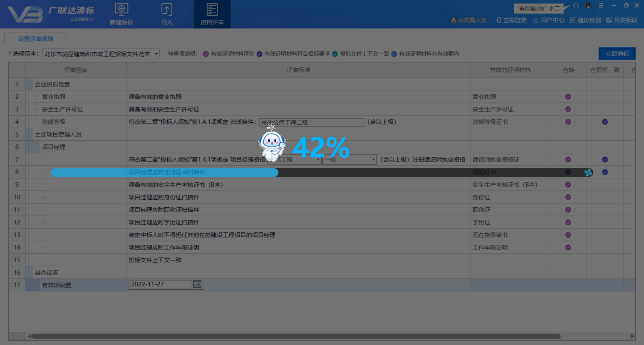Click the horizontal scrollbar thumb
Viewport: 644px width, 345px height.
click(x=296, y=336)
